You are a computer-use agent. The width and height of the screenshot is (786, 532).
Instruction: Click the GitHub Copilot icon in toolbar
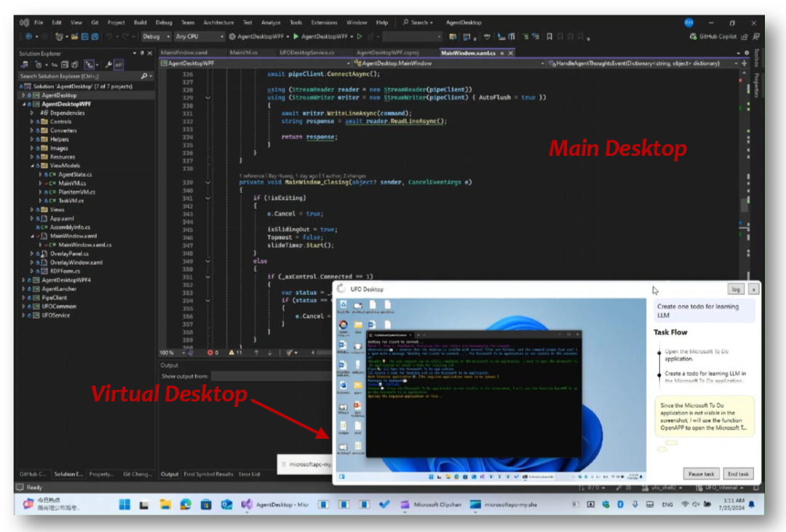pyautogui.click(x=693, y=36)
